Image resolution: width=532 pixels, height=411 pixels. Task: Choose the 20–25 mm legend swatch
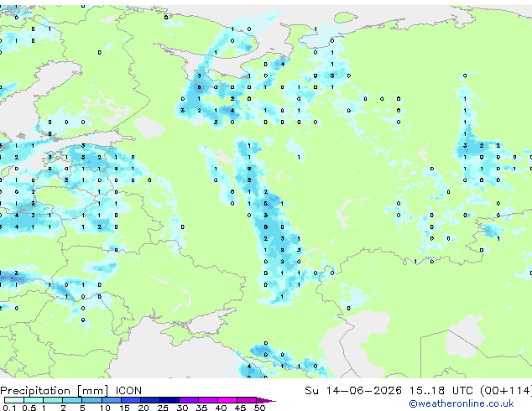click(x=150, y=400)
